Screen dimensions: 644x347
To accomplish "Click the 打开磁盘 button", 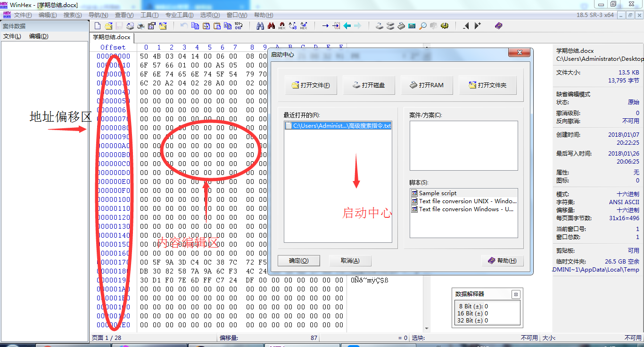I will (x=369, y=85).
